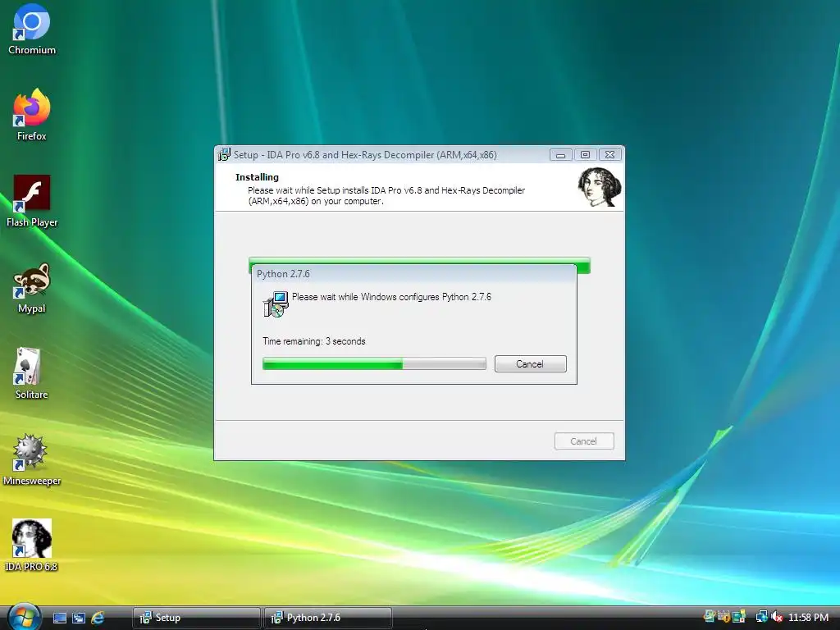Maximize the IDA Pro Setup window
Screen dimensions: 840x630
(585, 155)
